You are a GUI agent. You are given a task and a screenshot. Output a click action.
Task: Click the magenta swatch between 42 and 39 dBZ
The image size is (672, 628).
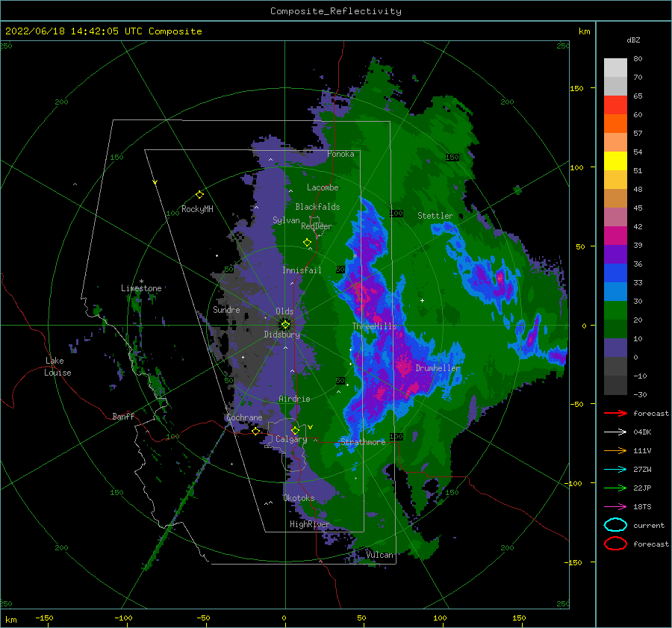[x=615, y=236]
